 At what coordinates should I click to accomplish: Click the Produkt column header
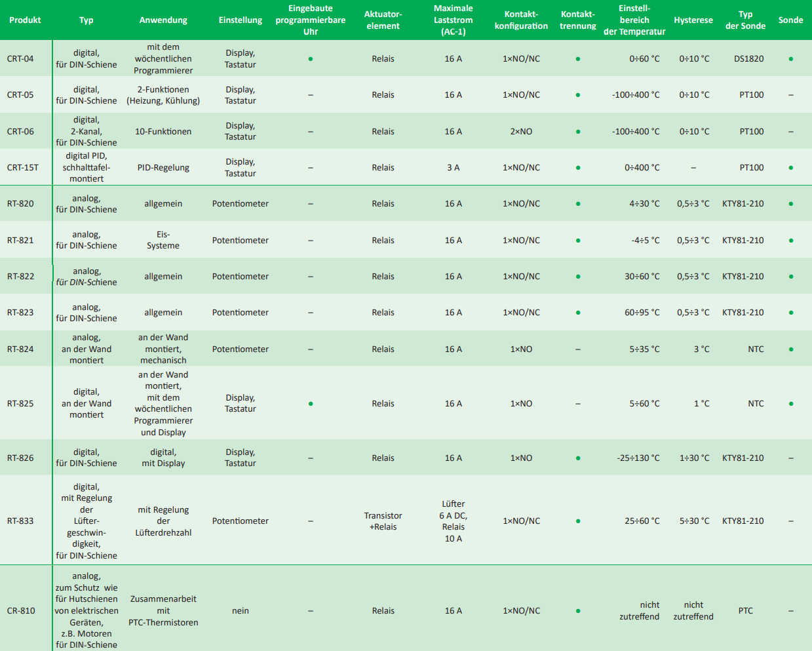click(25, 20)
